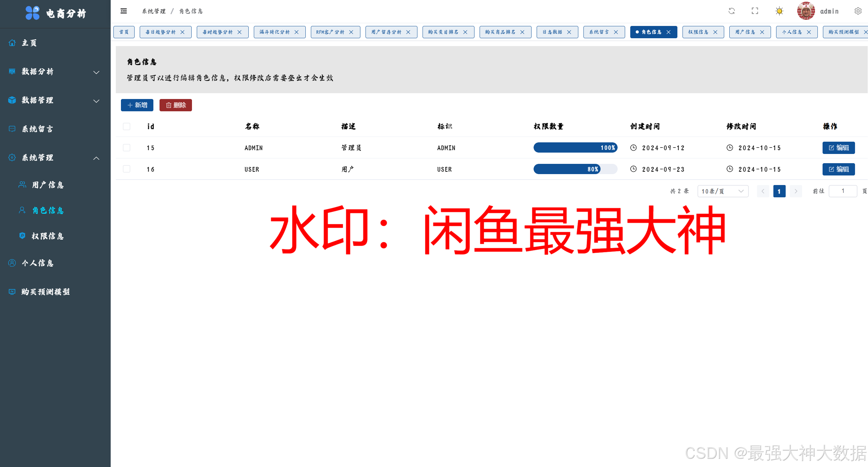Check the select-all checkbox in table header

pyautogui.click(x=126, y=126)
